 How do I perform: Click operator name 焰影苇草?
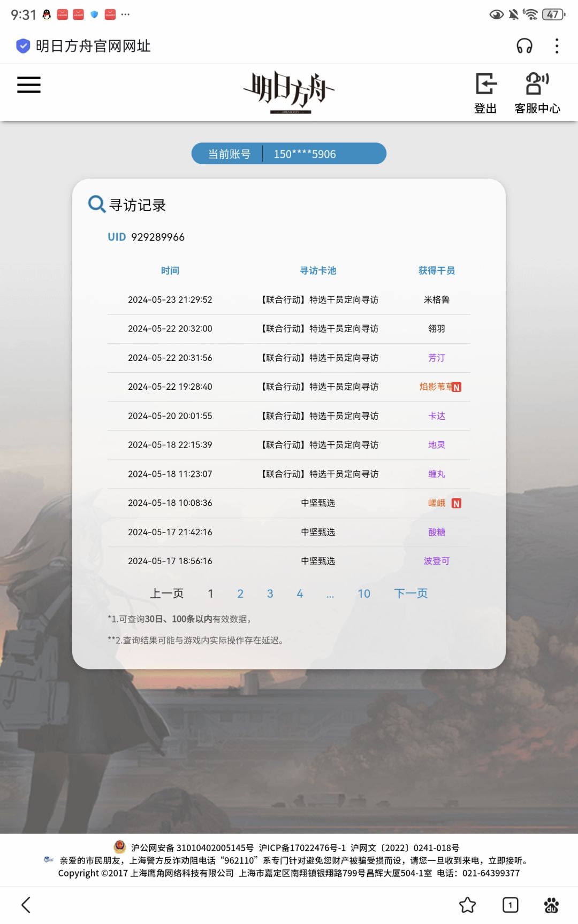click(436, 387)
